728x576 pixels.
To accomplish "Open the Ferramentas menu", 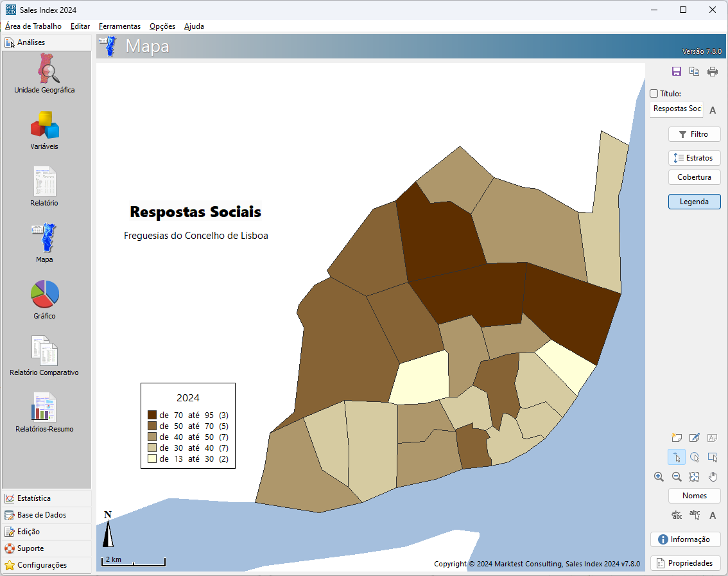I will pyautogui.click(x=119, y=26).
